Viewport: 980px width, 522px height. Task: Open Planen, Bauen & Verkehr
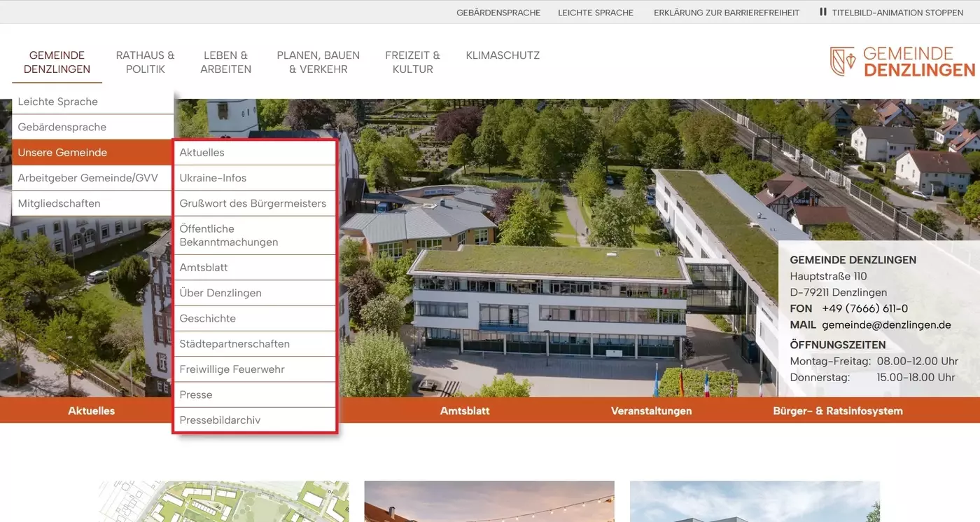click(x=318, y=62)
